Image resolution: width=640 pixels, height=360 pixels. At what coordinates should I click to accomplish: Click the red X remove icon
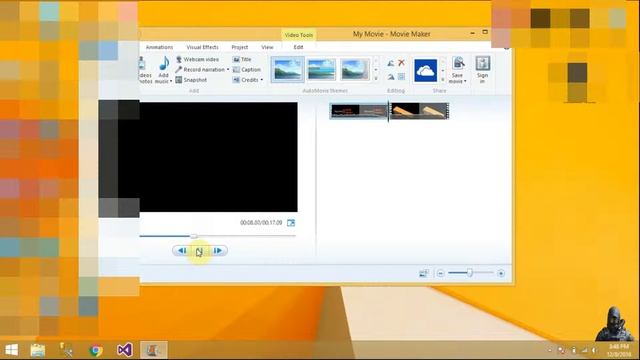[x=401, y=63]
